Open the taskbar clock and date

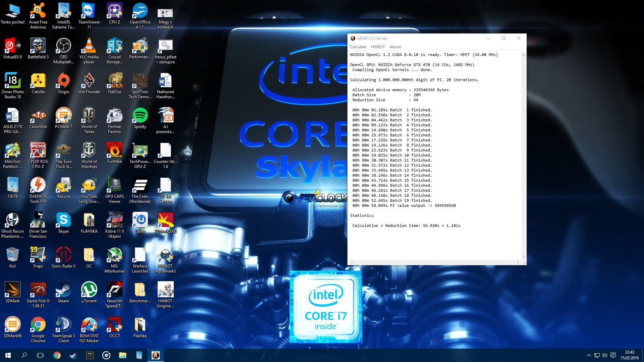[630, 355]
